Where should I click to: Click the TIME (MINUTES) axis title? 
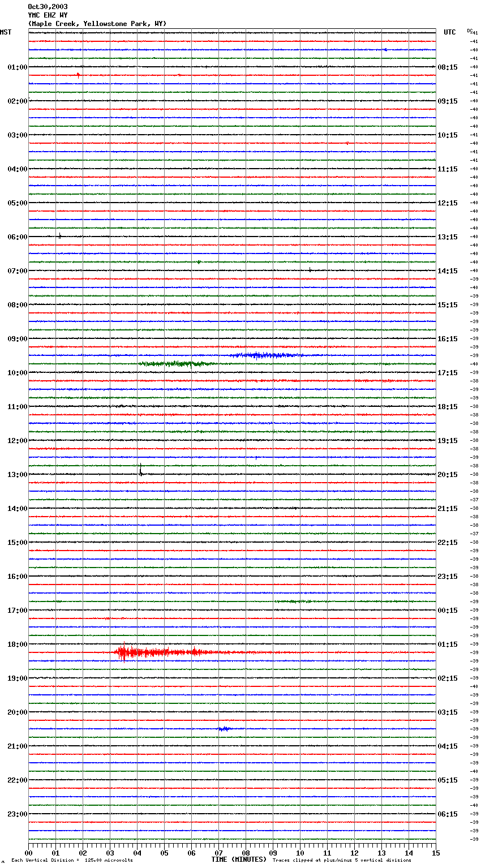[x=239, y=860]
